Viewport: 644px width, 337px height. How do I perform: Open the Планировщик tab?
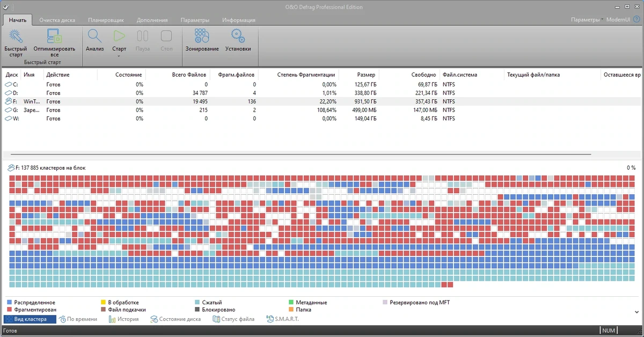click(x=106, y=20)
